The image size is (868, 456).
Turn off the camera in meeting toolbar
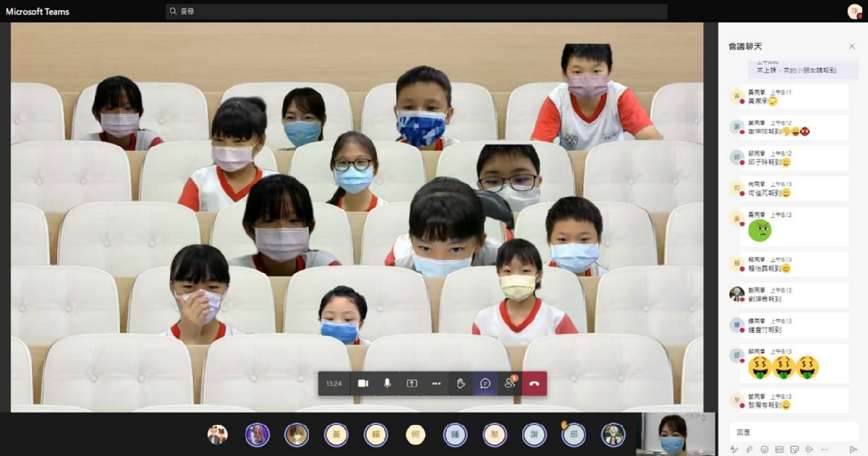[x=363, y=384]
